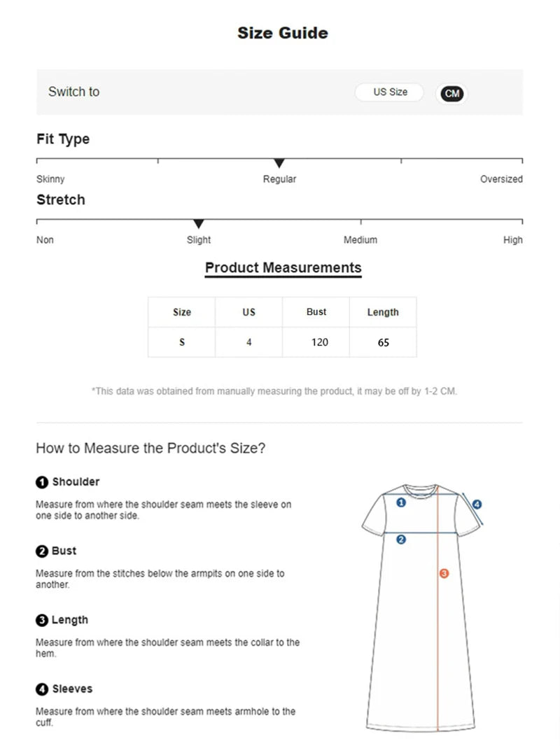Click the Oversized fit label

501,179
